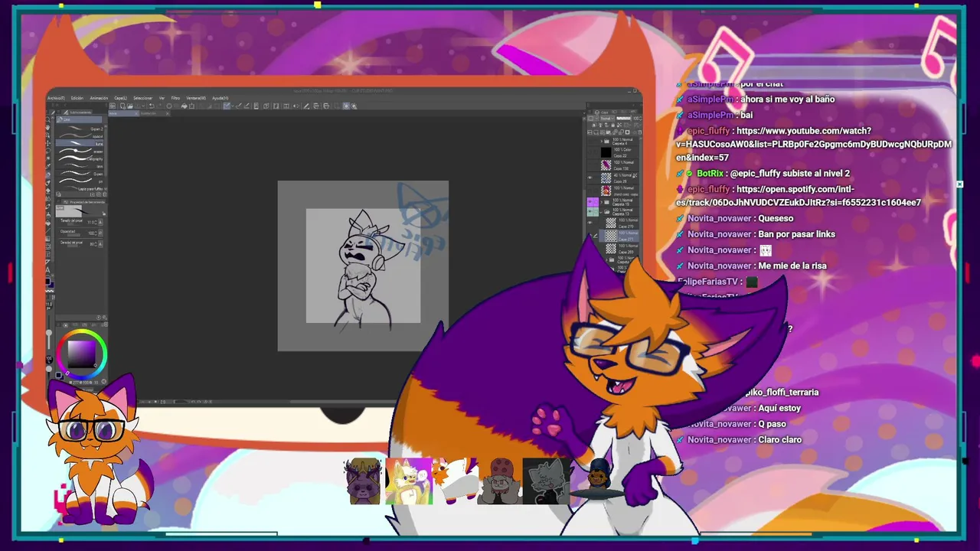Click the export/share icon in command bar
980x551 pixels.
(x=191, y=106)
